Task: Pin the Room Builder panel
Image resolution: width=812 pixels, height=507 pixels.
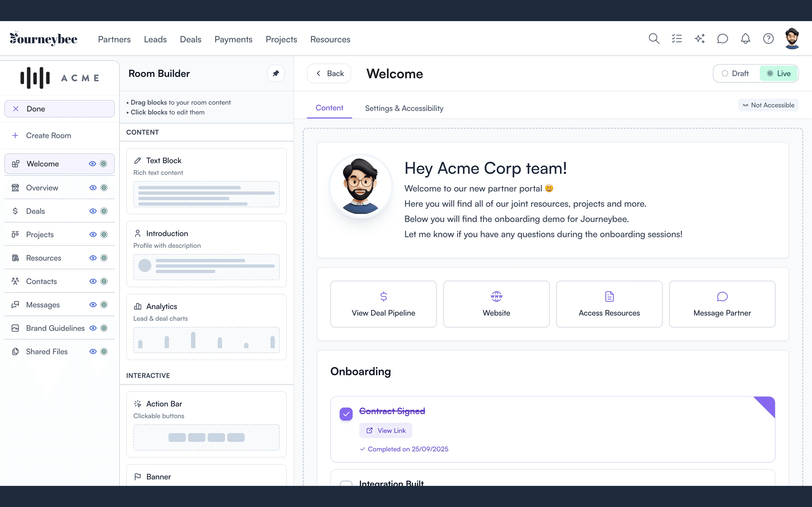Action: coord(276,73)
